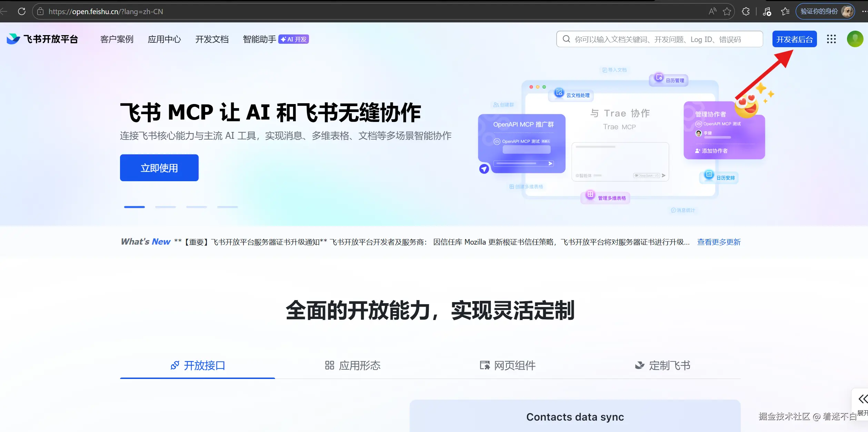Click the browser refresh icon
The image size is (868, 432).
pos(22,11)
